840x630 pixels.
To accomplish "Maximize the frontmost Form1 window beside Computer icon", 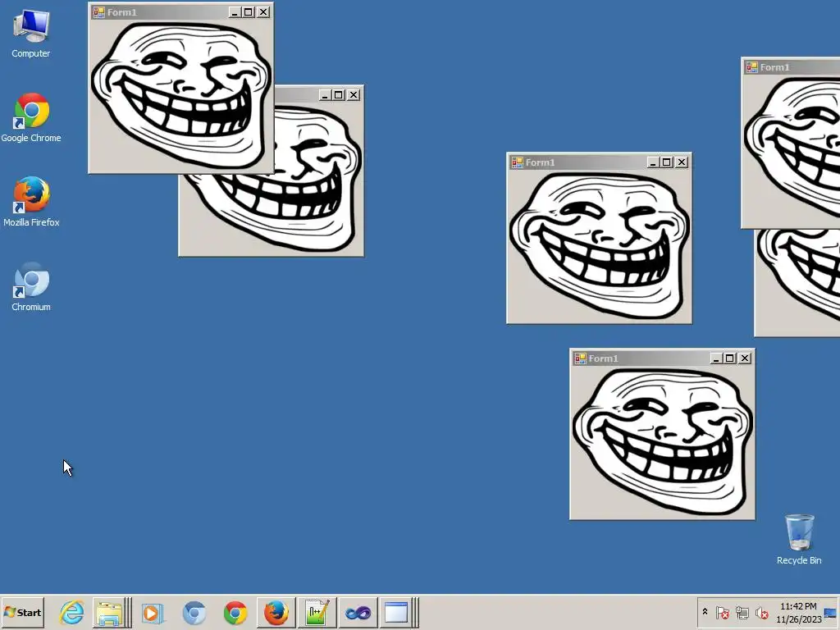I will point(249,11).
